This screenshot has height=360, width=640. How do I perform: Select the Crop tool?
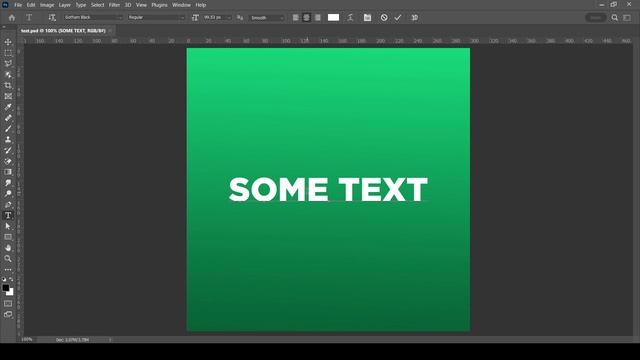[8, 85]
